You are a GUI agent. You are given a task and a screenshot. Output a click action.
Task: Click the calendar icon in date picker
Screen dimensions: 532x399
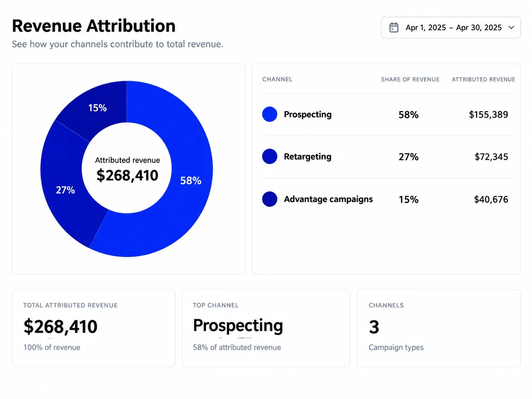click(394, 28)
